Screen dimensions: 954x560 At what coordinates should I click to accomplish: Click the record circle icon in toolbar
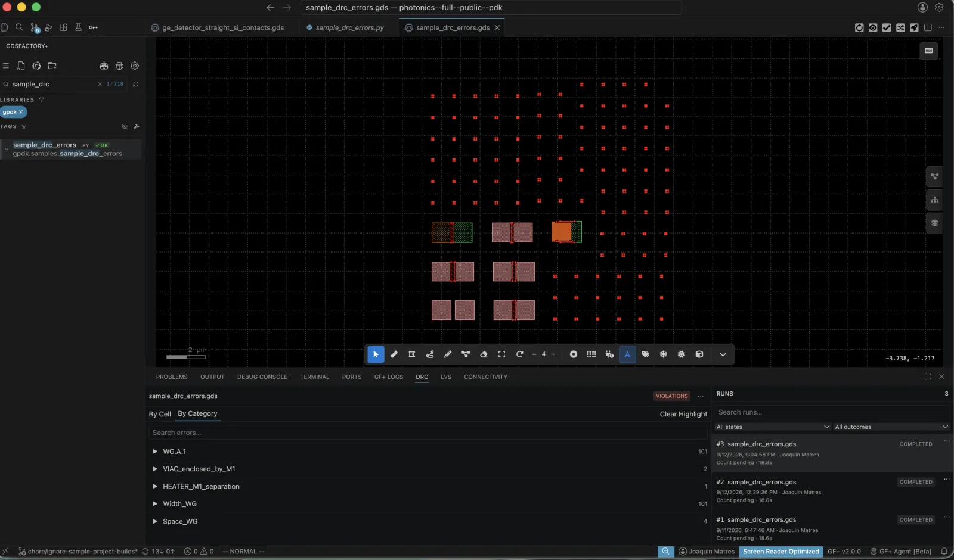(574, 354)
